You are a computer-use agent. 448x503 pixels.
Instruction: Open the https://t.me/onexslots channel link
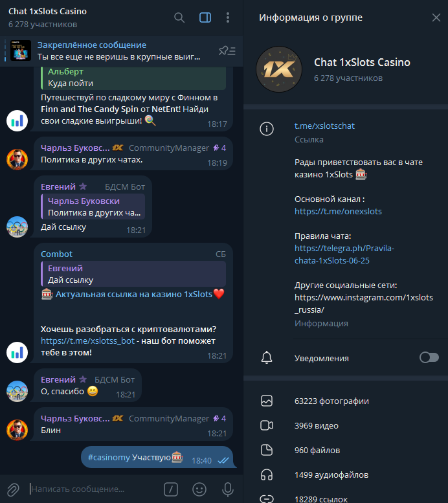click(x=338, y=211)
